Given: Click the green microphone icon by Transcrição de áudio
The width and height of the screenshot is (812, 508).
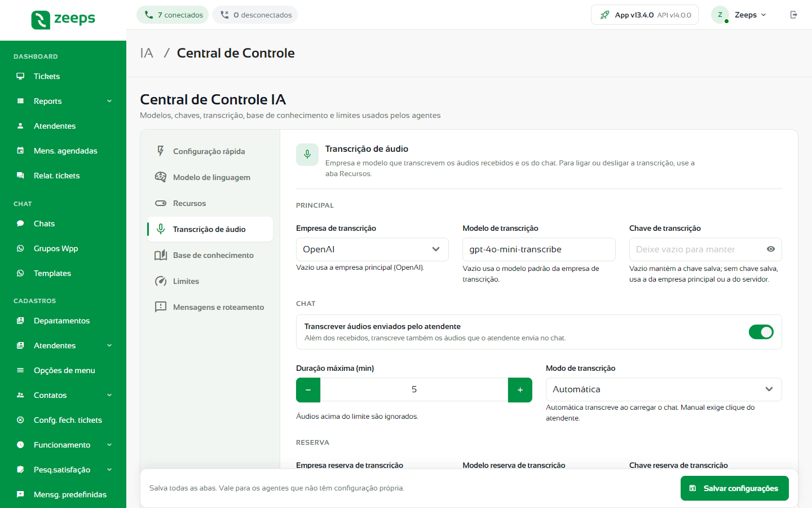Looking at the screenshot, I should coord(307,155).
